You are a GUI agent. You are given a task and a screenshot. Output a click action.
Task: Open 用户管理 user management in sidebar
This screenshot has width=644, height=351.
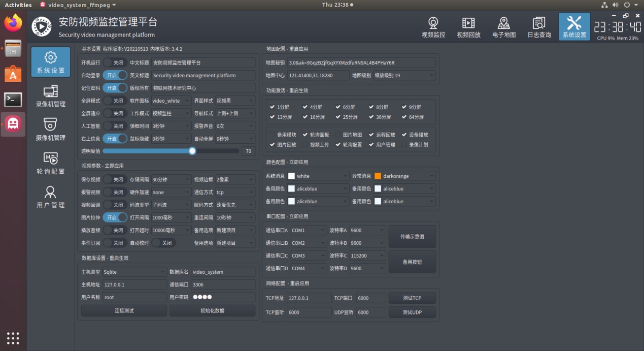51,197
